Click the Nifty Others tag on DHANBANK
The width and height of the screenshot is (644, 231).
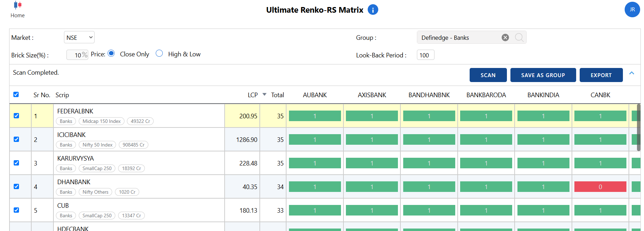tap(95, 192)
